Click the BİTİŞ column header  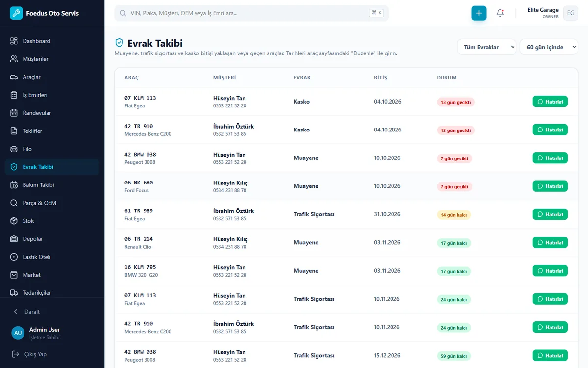click(380, 78)
